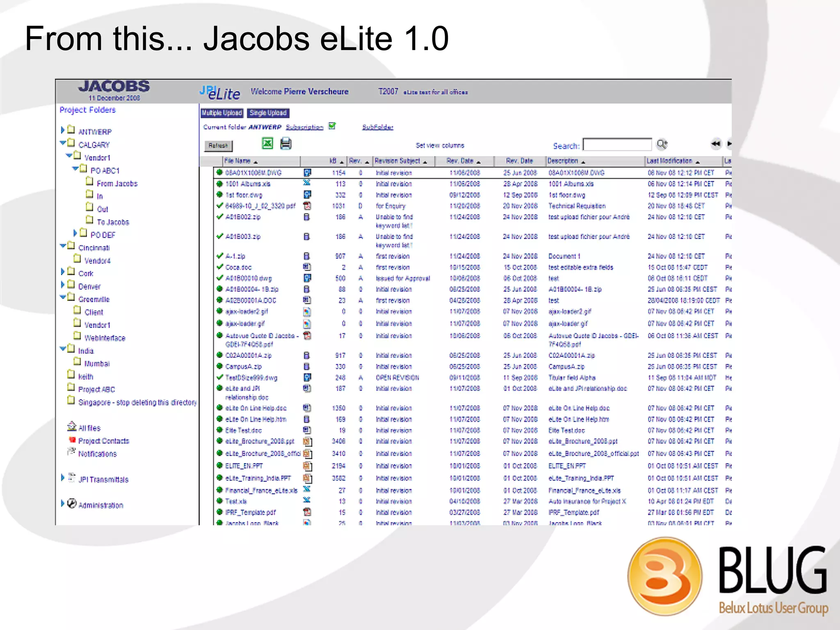Go to the previous page with the rewind arrows

(716, 143)
